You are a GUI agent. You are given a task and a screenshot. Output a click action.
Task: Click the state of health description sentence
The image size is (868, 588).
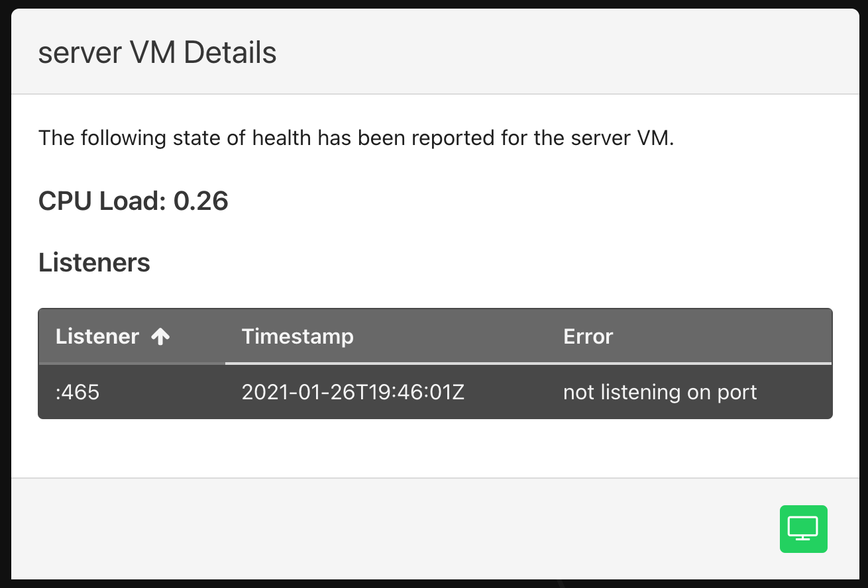[356, 138]
